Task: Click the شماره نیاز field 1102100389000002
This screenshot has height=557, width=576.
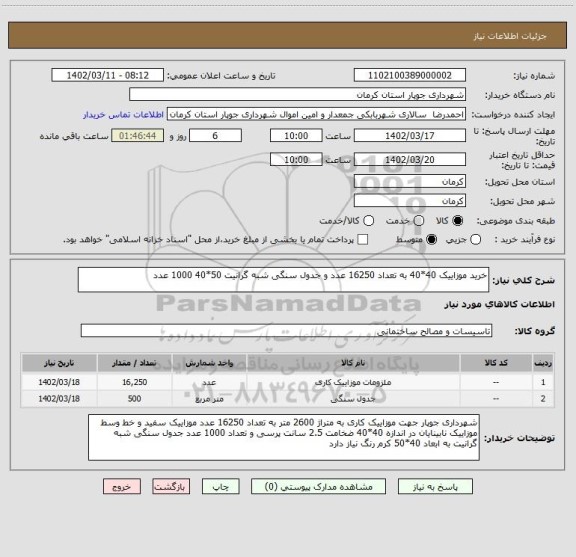Action: (410, 75)
